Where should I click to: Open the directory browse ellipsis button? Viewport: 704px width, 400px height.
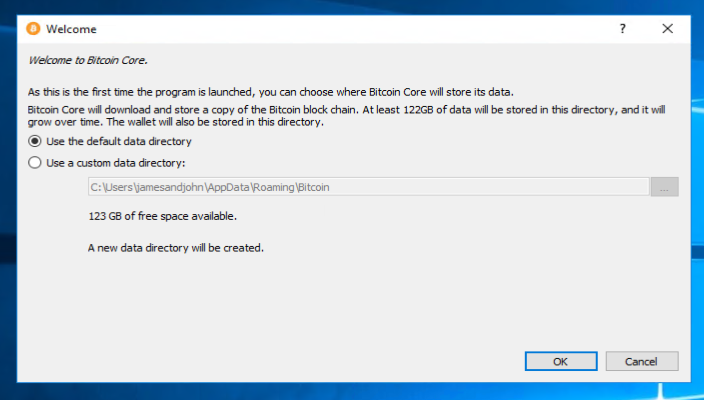click(x=664, y=187)
